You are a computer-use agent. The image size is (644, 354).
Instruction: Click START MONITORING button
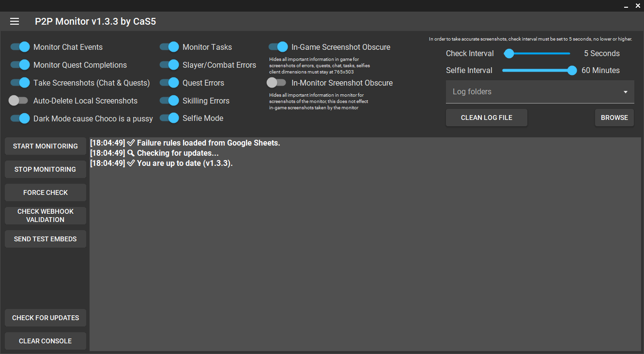point(46,146)
